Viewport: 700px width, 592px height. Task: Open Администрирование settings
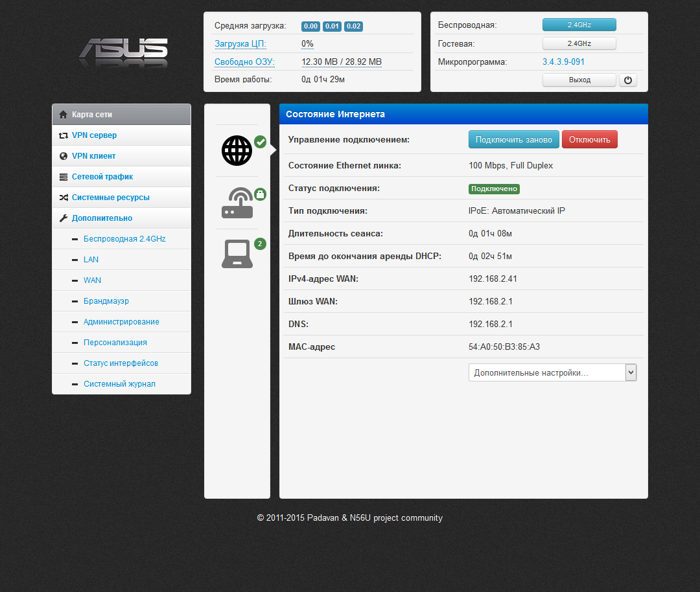click(x=121, y=322)
